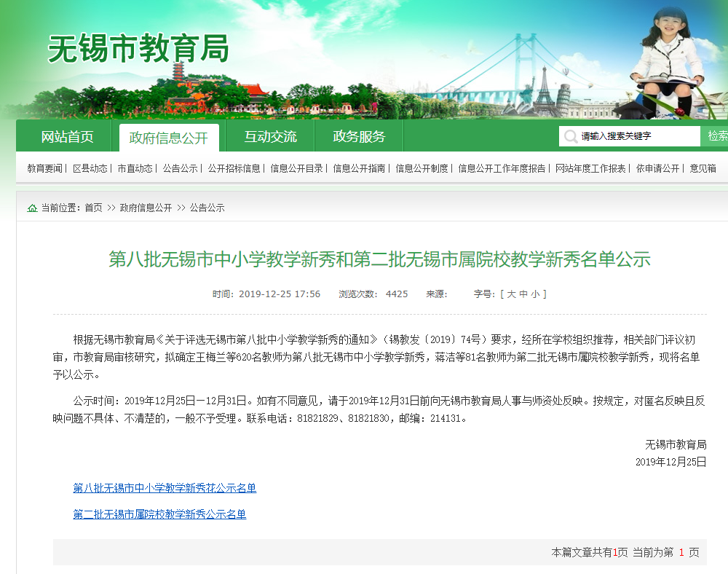Open the 网站首页 tab
Screen dimensions: 728x574
click(68, 137)
